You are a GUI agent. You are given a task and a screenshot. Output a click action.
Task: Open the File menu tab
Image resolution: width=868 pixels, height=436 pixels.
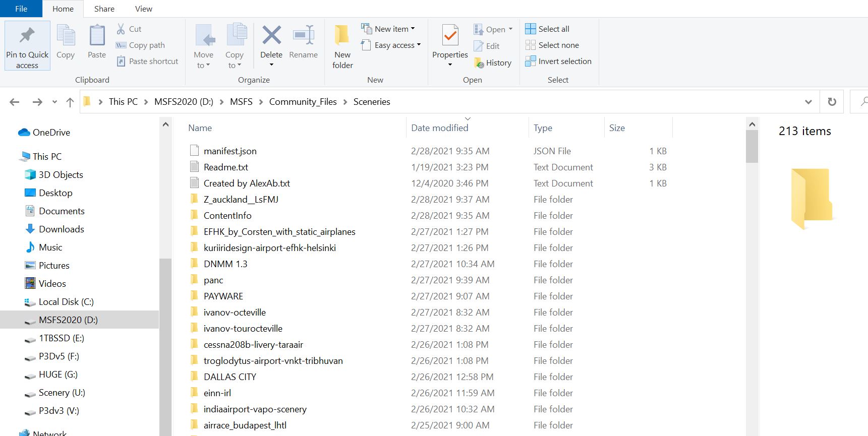coord(21,9)
